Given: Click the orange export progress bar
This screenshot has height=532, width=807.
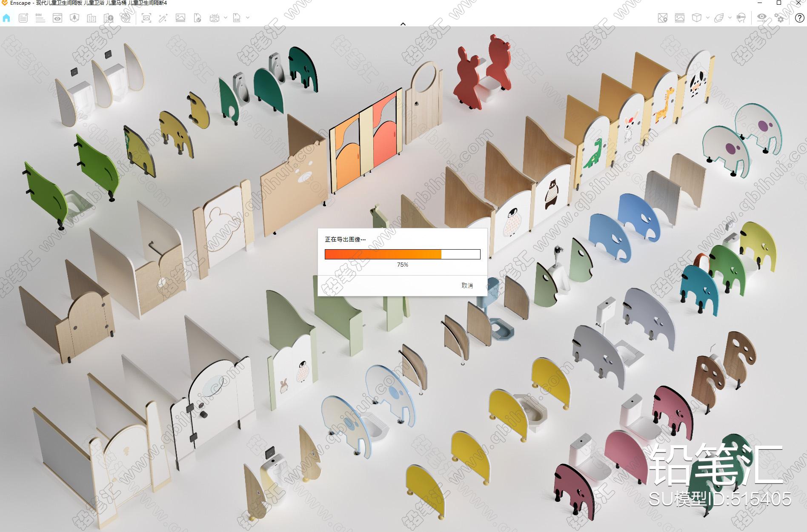Looking at the screenshot, I should (x=403, y=254).
